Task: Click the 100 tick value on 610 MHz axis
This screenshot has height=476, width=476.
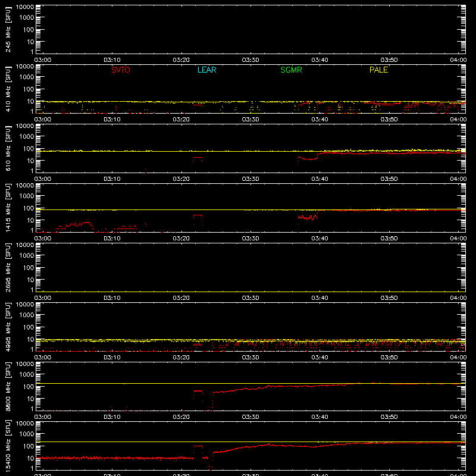Action: pos(29,149)
